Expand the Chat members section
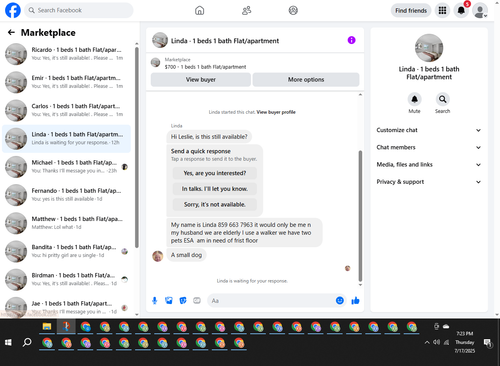 coord(429,147)
